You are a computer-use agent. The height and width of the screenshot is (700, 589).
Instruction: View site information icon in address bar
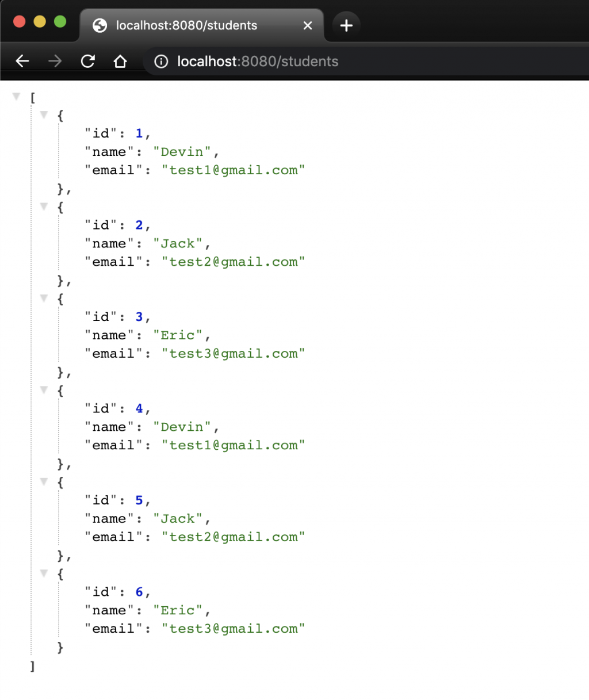(x=162, y=62)
